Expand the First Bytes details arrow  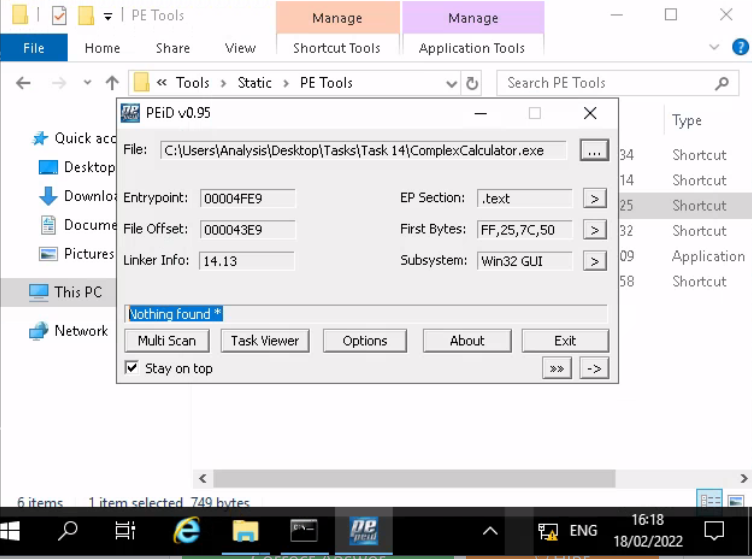pos(594,230)
